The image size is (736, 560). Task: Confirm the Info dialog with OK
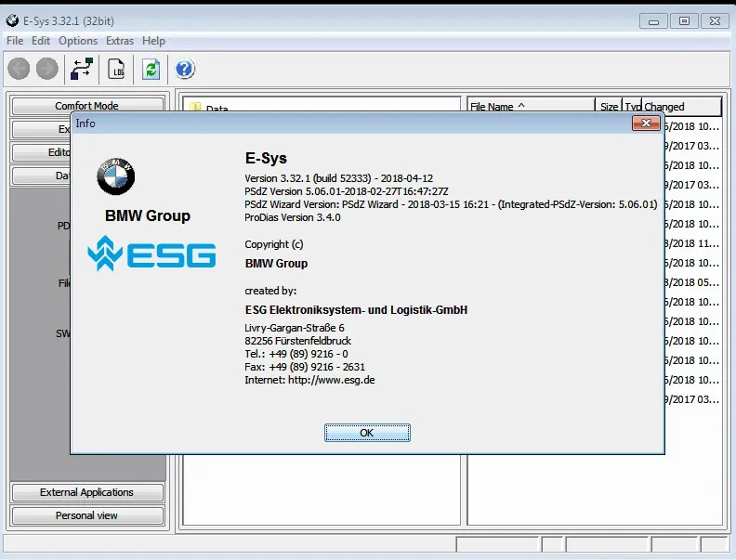367,433
